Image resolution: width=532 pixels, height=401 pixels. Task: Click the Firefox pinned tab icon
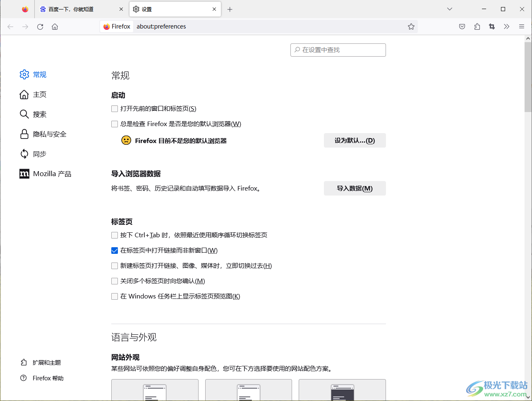coord(25,9)
